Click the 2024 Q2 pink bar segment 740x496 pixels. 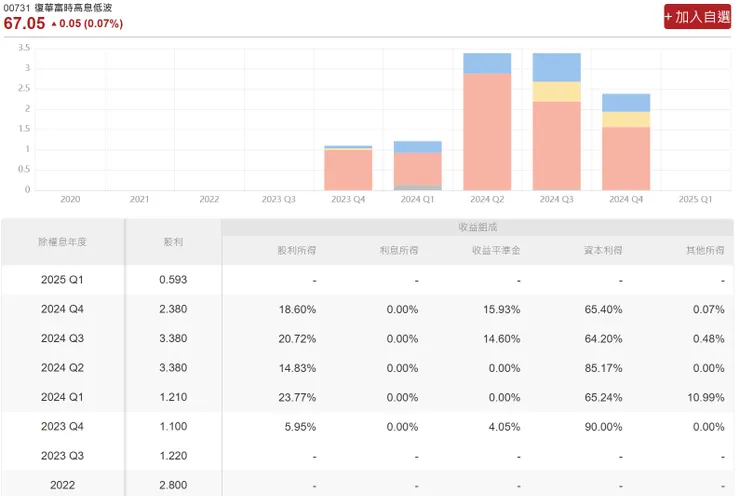click(487, 132)
